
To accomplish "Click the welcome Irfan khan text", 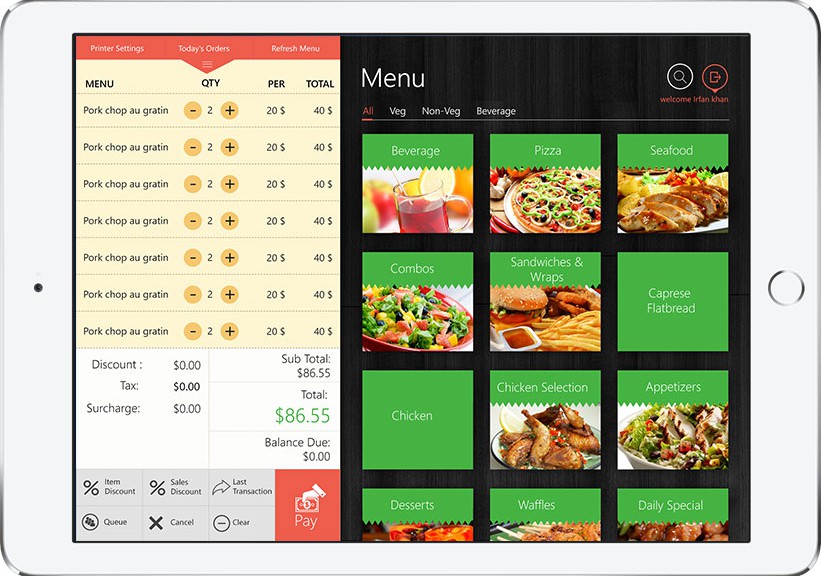I will pos(694,99).
